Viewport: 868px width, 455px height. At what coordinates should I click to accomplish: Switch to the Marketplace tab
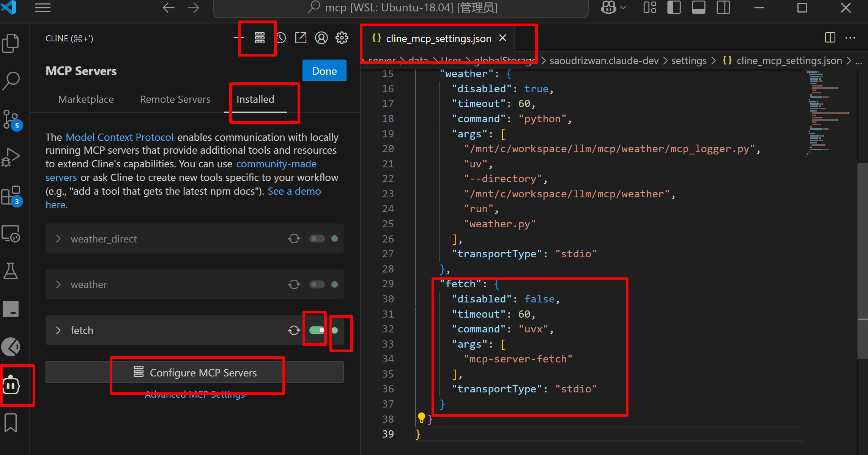86,99
